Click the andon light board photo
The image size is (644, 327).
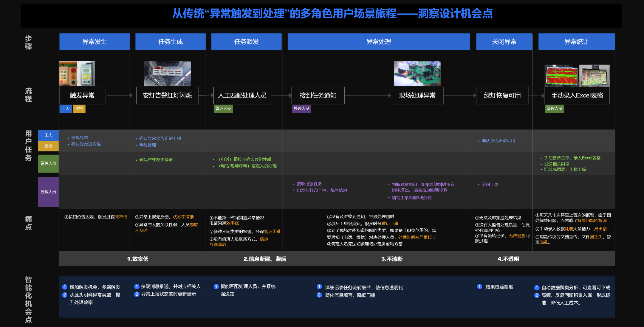(x=167, y=74)
